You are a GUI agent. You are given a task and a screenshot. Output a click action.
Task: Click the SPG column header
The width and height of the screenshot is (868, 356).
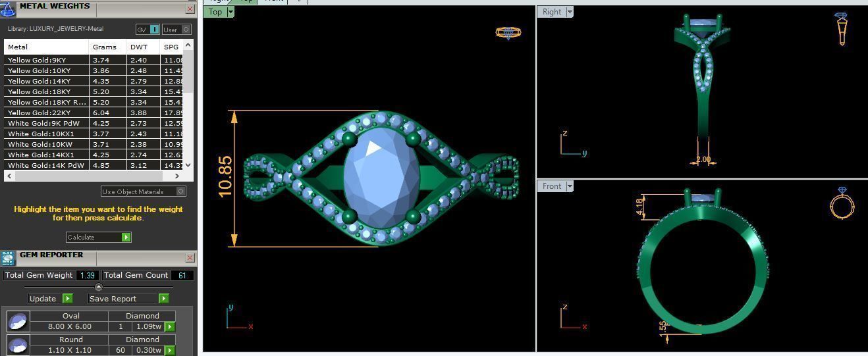(171, 47)
